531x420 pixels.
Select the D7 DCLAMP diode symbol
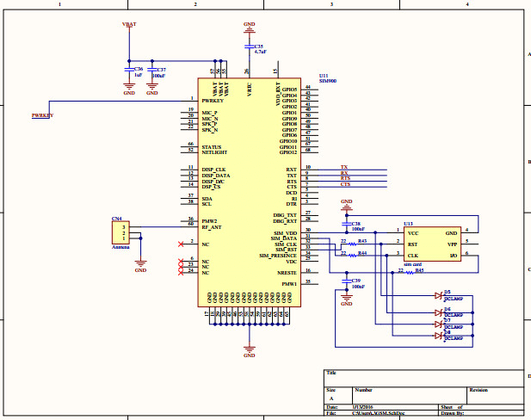click(x=440, y=324)
